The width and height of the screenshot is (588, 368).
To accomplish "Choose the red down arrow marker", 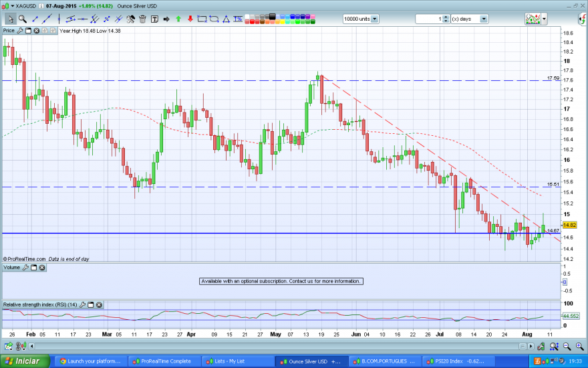I will (x=190, y=19).
